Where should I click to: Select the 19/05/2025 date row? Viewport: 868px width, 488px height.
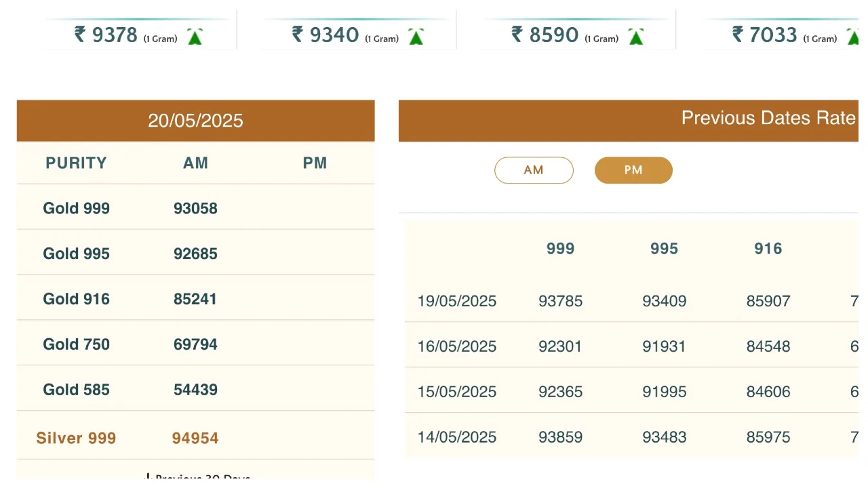[x=457, y=301]
